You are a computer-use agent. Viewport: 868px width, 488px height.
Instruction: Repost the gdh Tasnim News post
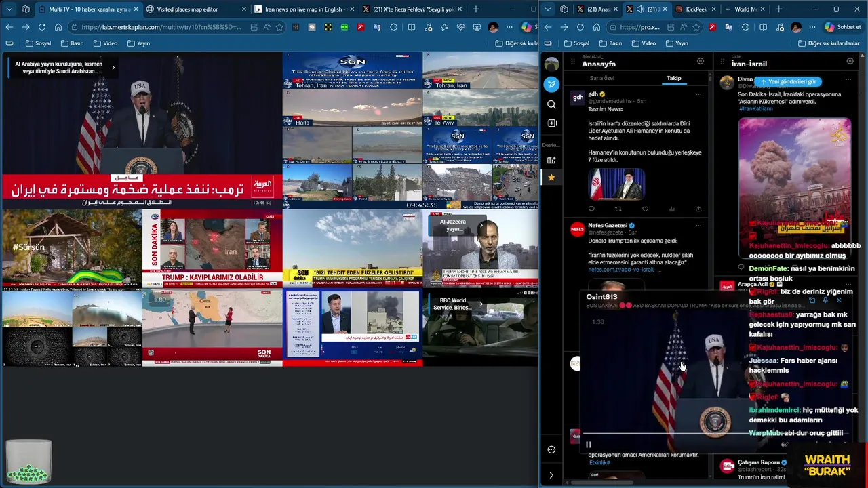pos(618,209)
